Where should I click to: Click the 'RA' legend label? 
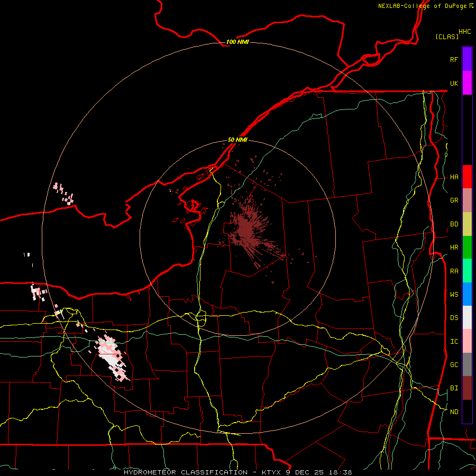pos(454,271)
